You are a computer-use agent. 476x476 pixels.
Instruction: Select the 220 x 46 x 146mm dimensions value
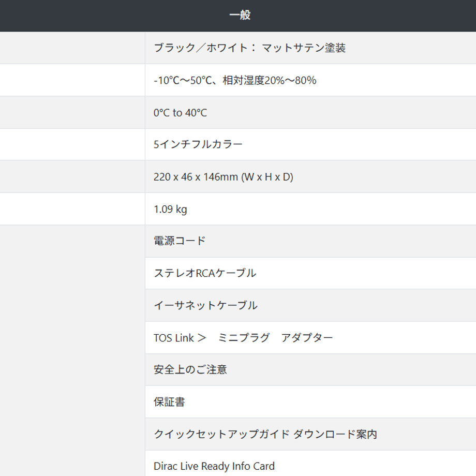pos(310,176)
